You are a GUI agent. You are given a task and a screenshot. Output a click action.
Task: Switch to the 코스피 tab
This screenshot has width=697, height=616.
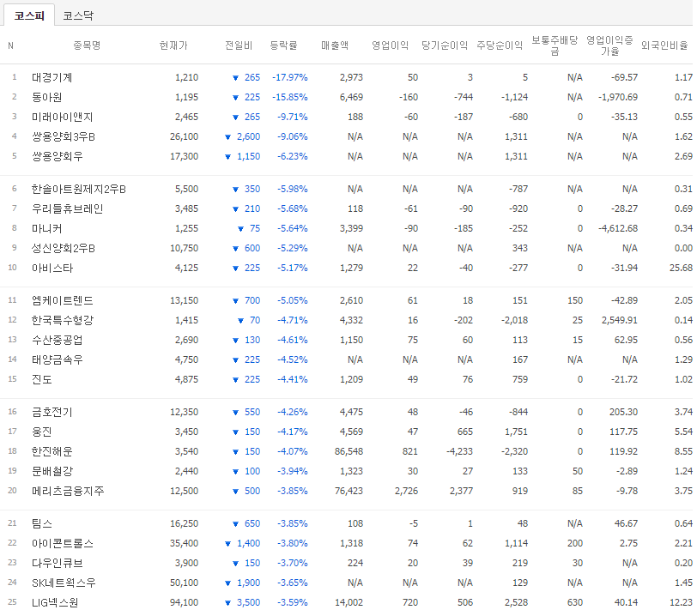coord(29,15)
